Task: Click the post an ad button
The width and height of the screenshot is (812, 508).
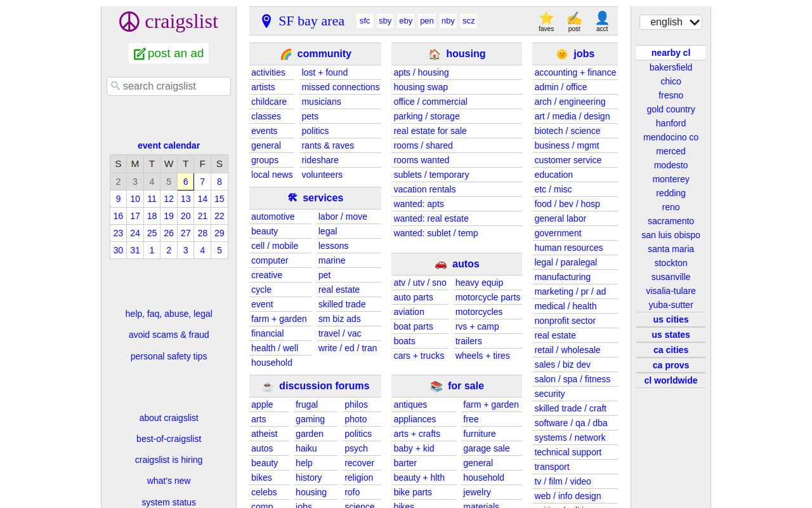Action: (169, 53)
